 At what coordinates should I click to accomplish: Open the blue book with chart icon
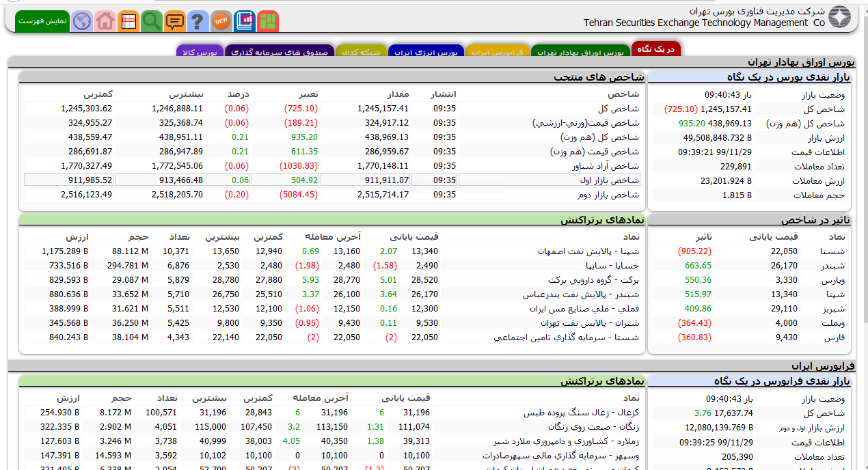[x=245, y=21]
